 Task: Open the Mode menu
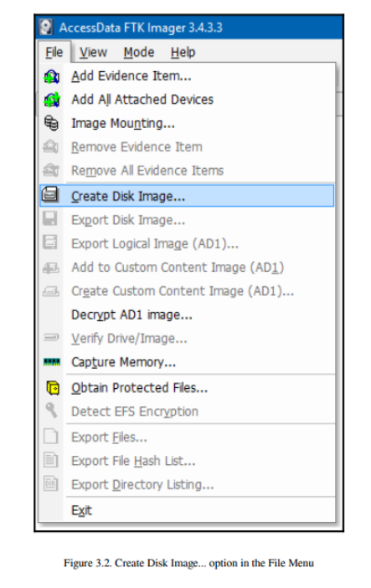coord(138,53)
